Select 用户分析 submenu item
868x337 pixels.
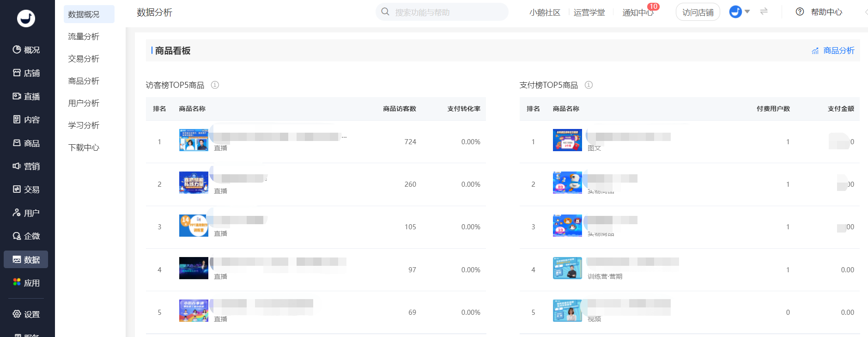(84, 103)
